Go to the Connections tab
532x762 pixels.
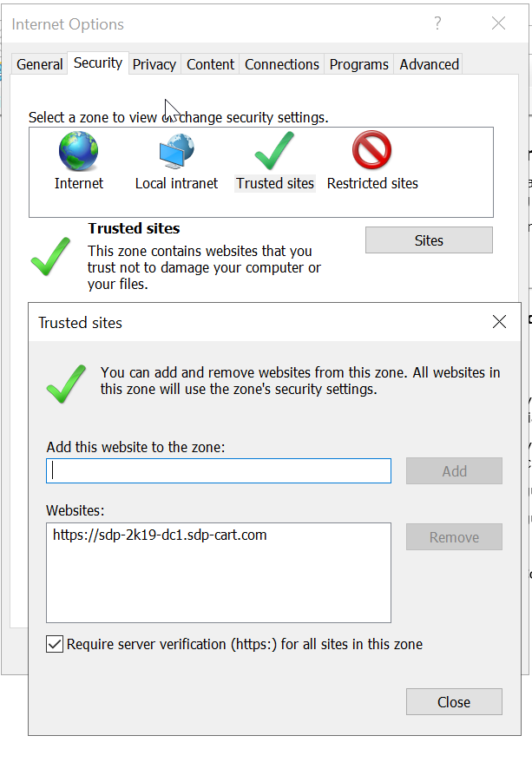tap(282, 64)
